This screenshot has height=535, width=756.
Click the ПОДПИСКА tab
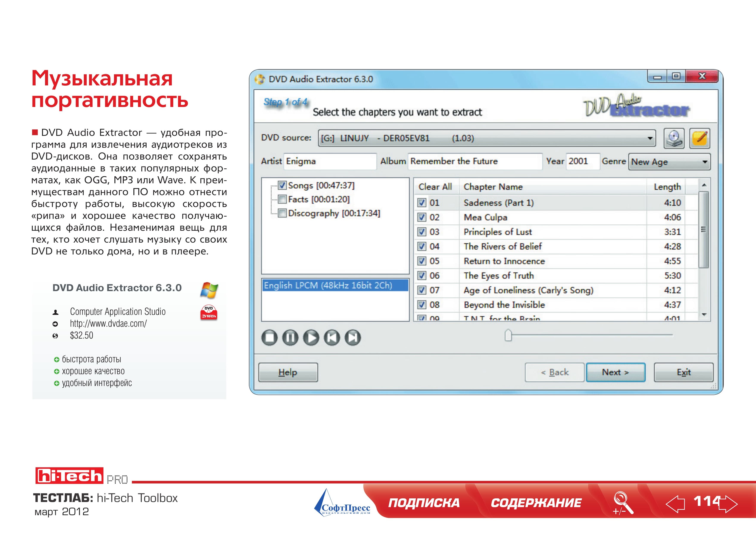[424, 503]
